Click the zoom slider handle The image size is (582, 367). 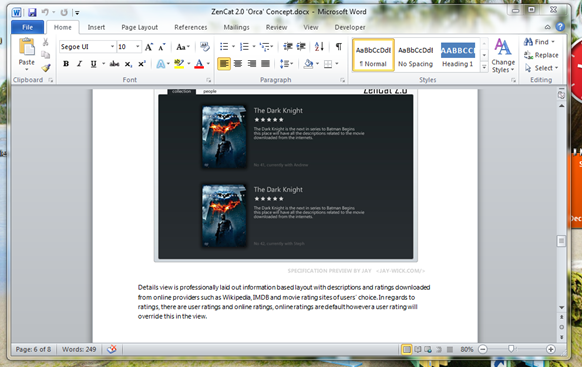click(x=511, y=349)
